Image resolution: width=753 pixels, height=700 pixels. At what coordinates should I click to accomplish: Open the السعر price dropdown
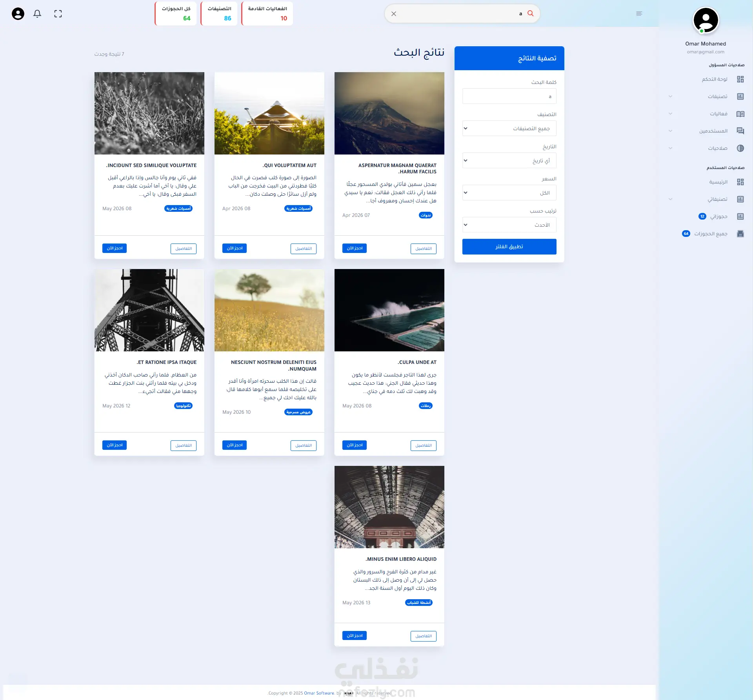coord(509,193)
